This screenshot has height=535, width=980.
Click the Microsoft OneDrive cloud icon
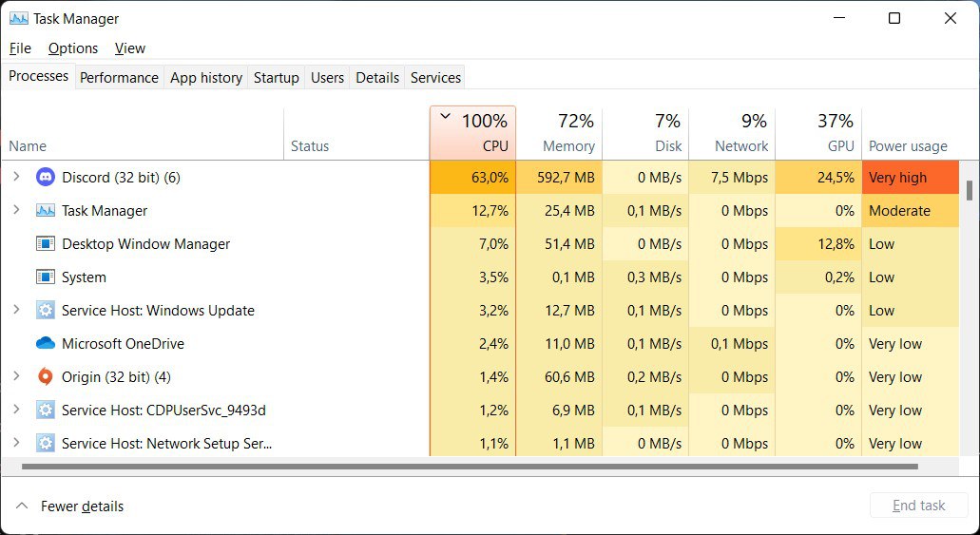tap(45, 343)
